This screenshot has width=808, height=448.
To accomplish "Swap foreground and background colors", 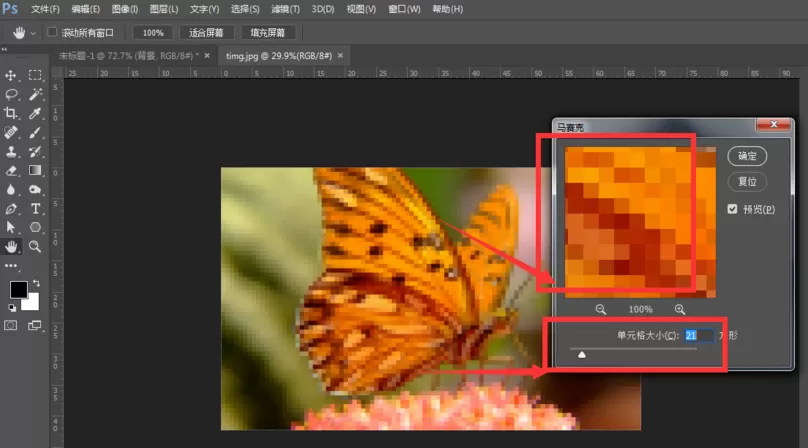I will click(36, 283).
